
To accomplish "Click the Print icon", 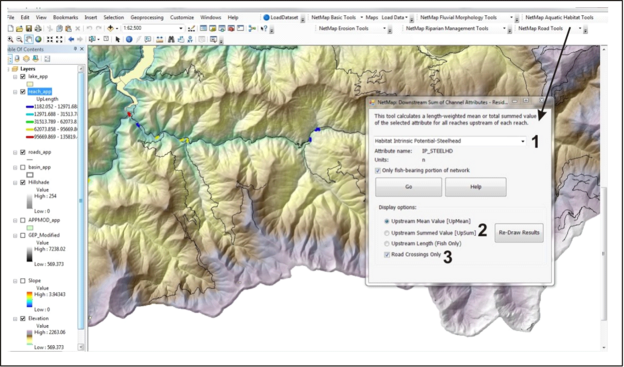I will 38,28.
